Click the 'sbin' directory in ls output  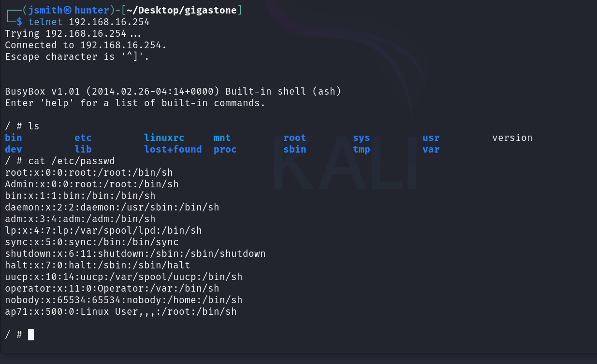[x=294, y=149]
